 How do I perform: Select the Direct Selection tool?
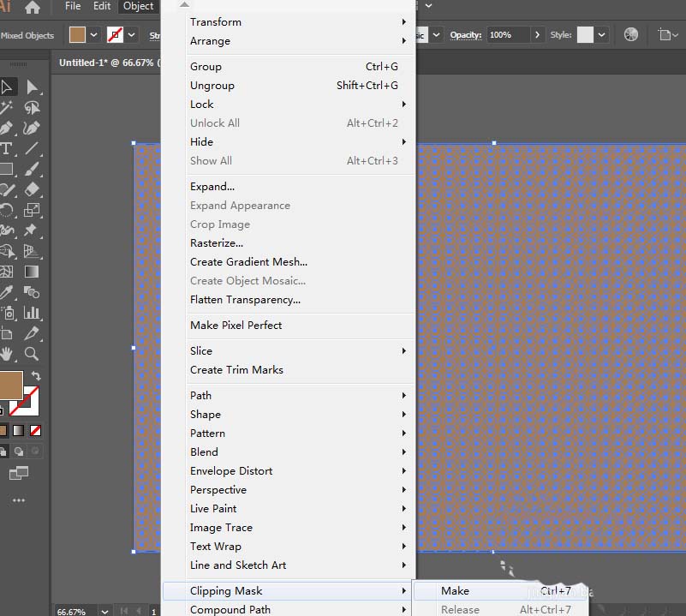tap(32, 87)
